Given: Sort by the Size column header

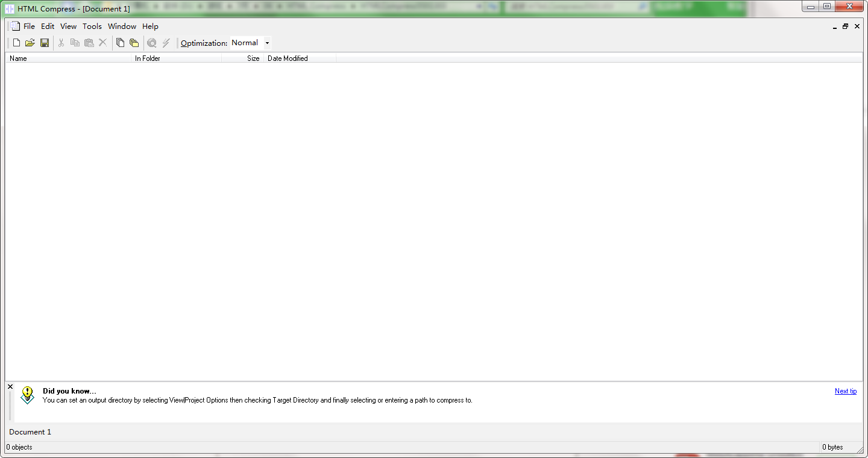Looking at the screenshot, I should (x=243, y=58).
